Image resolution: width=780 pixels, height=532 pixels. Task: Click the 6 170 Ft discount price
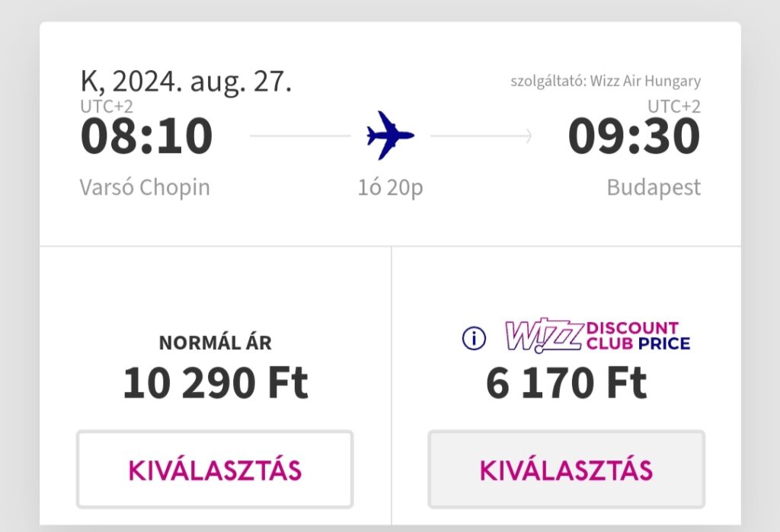click(567, 382)
